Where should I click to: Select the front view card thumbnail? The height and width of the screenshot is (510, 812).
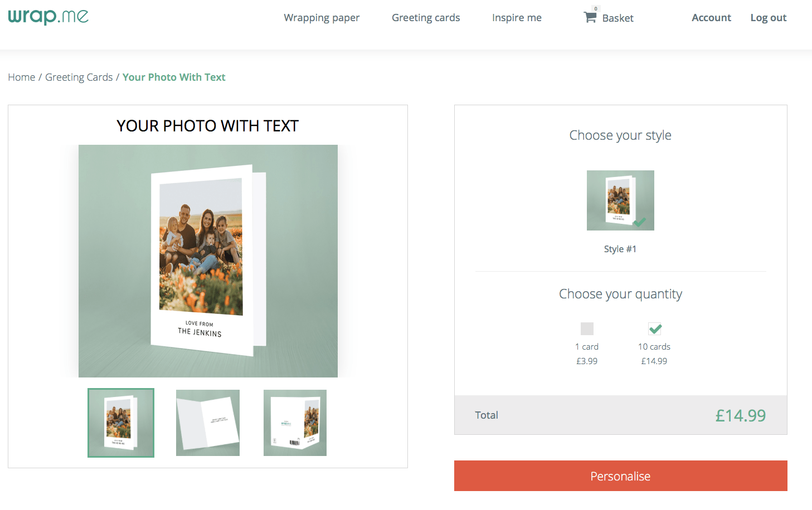coord(121,423)
